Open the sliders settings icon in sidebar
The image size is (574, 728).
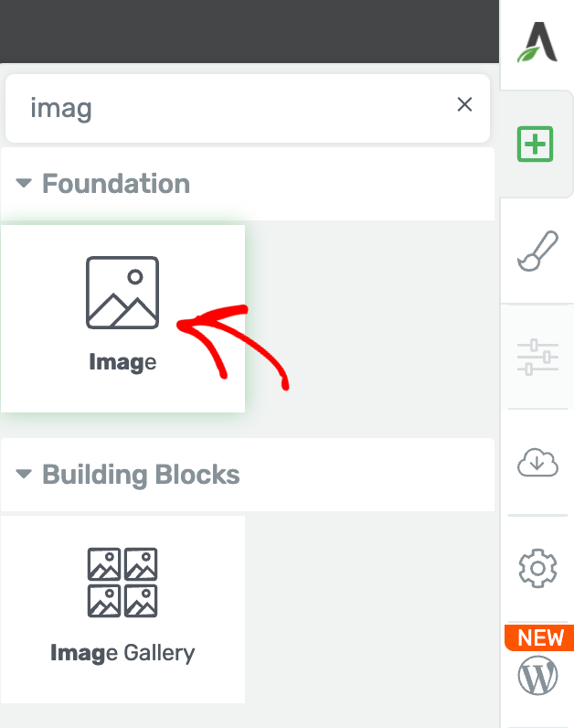(x=537, y=357)
